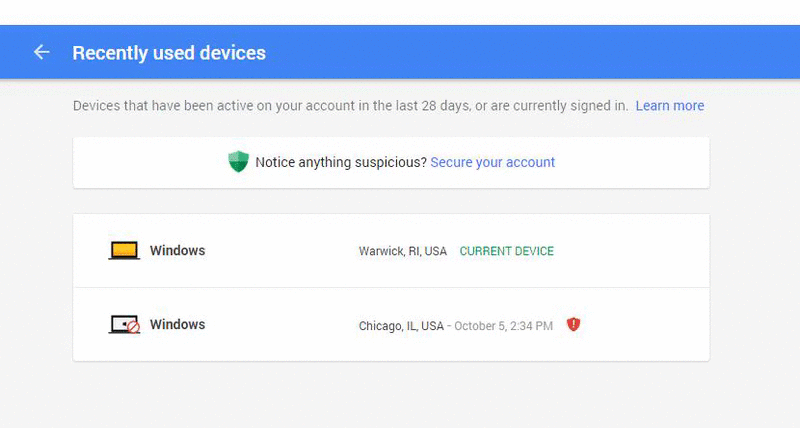This screenshot has width=800, height=428.
Task: Click the green shield security icon
Action: (238, 162)
